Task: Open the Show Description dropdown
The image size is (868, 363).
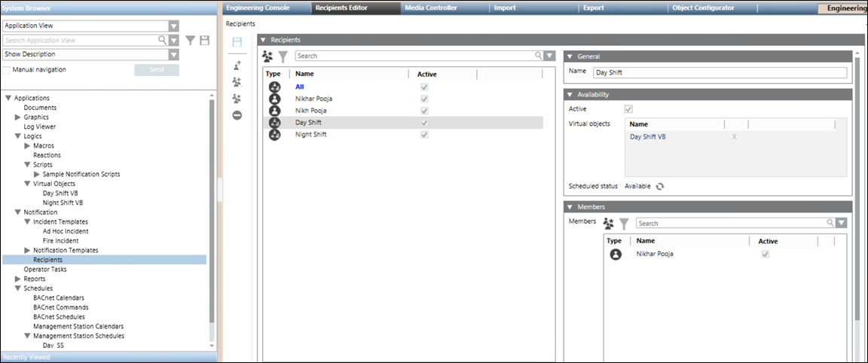Action: tap(174, 54)
